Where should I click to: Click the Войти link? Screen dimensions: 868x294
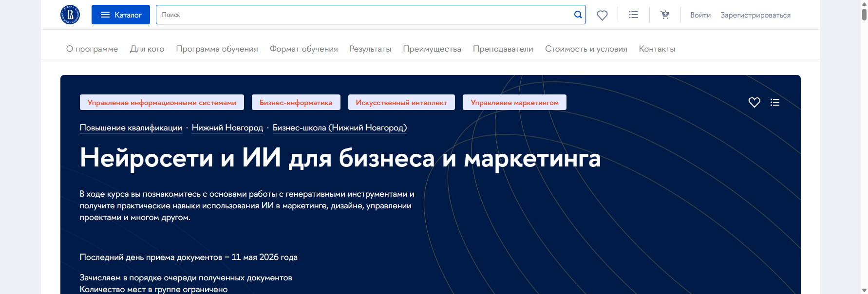pyautogui.click(x=700, y=15)
